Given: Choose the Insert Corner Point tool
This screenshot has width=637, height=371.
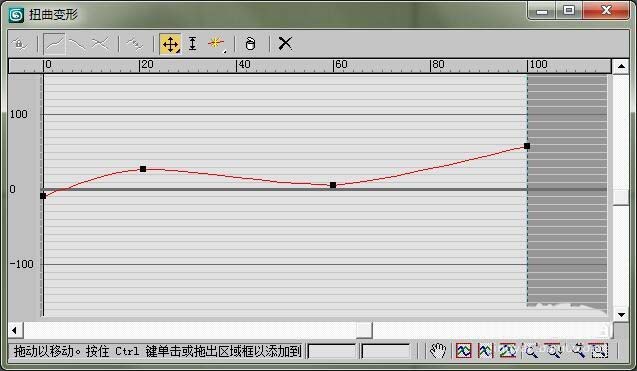Looking at the screenshot, I should coord(216,43).
